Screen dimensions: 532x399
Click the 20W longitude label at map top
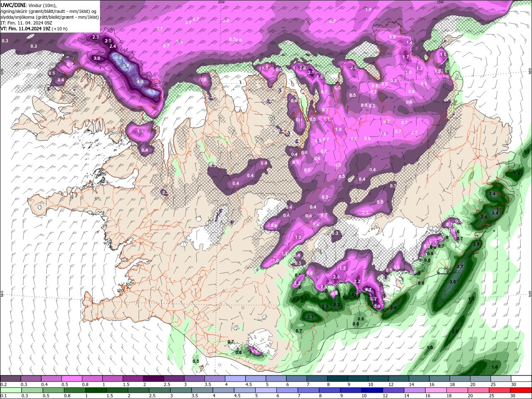(x=221, y=2)
